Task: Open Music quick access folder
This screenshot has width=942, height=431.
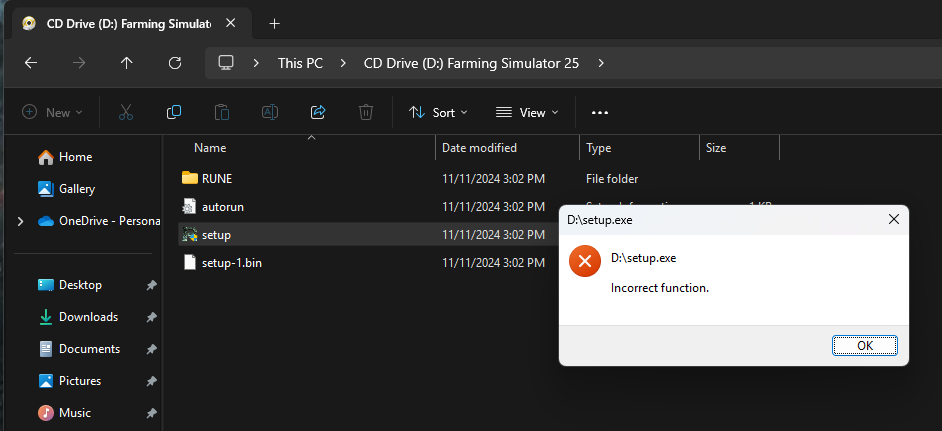Action: point(64,413)
